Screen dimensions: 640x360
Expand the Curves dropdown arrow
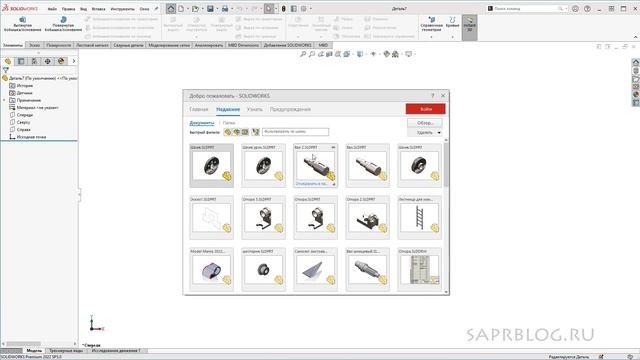click(452, 37)
